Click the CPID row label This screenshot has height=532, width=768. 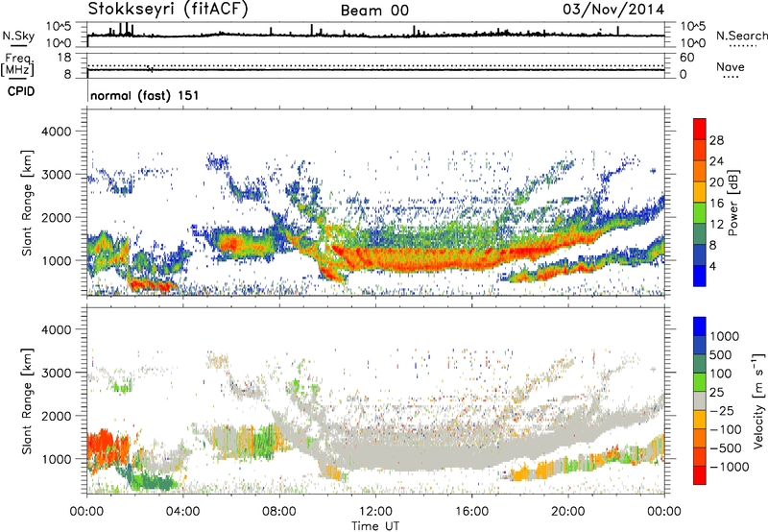(21, 91)
